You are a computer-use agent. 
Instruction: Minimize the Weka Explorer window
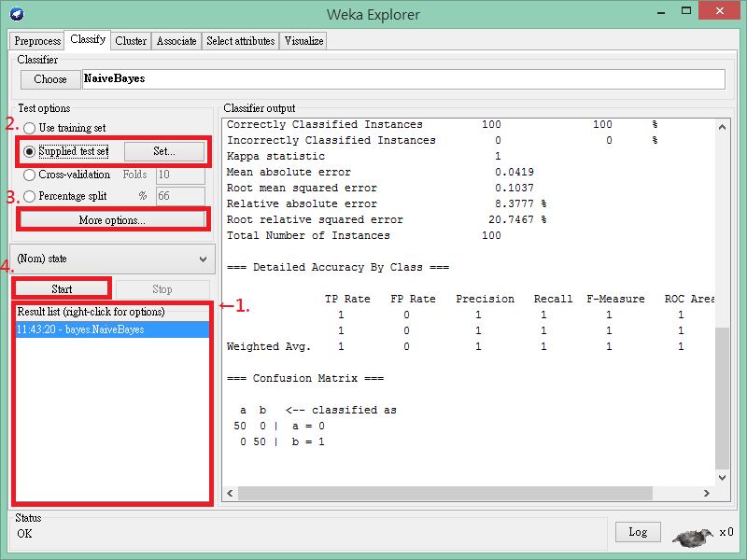pos(661,12)
